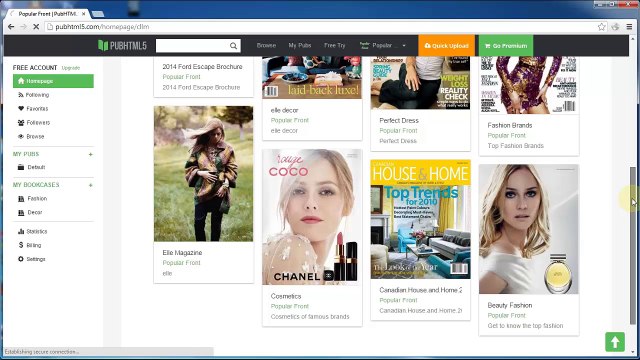The width and height of the screenshot is (640, 360).
Task: Click the Fashion Brands title
Action: pyautogui.click(x=509, y=125)
